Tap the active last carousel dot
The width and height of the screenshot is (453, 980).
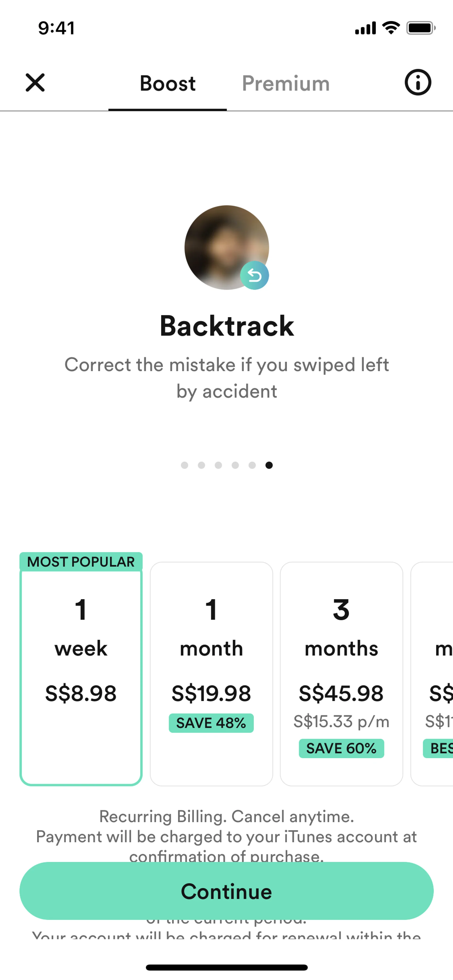click(269, 465)
